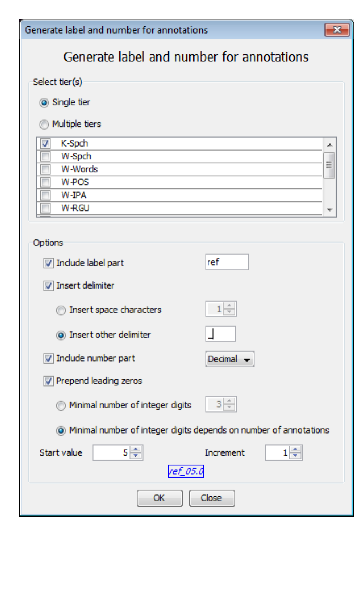Open the Decimal number format dropdown
This screenshot has width=364, height=599.
pyautogui.click(x=230, y=359)
